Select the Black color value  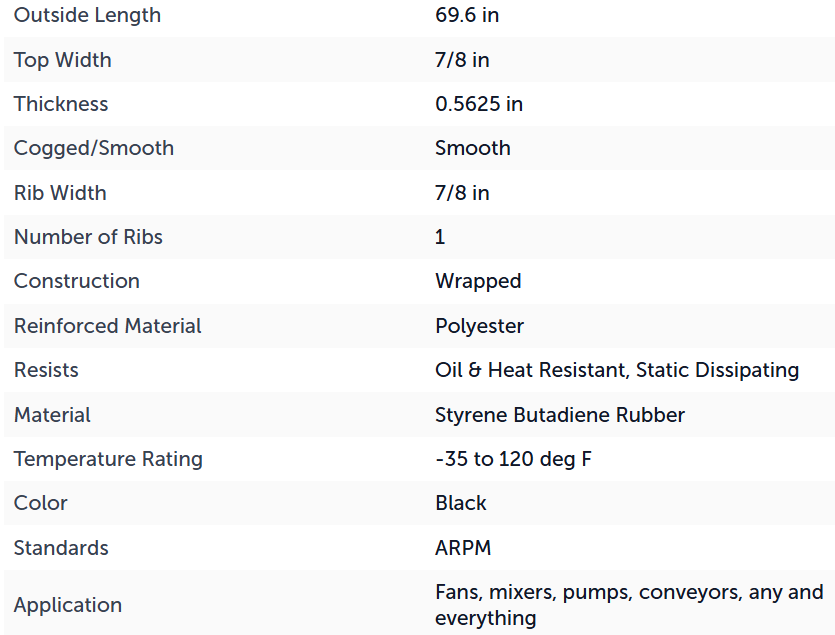tap(461, 503)
